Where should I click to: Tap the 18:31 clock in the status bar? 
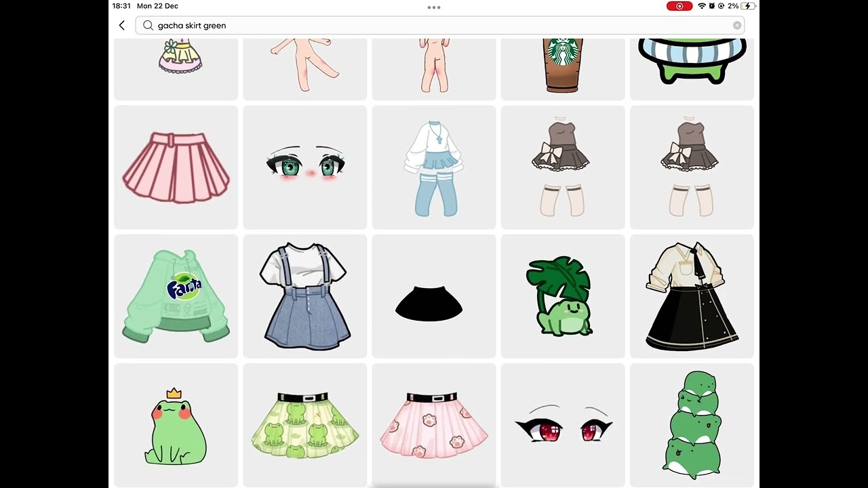121,6
